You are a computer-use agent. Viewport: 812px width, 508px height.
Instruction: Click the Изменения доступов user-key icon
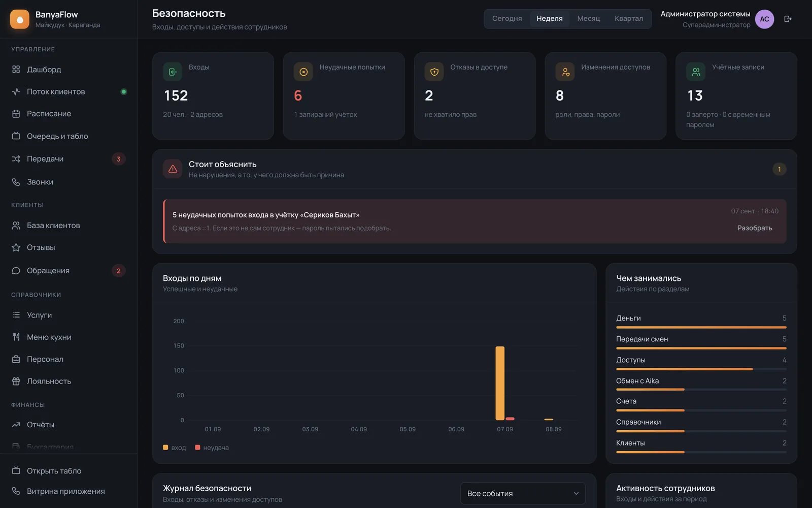coord(565,72)
